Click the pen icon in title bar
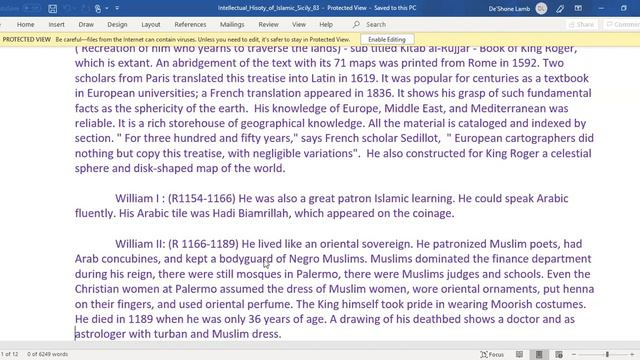Viewport: 640px width, 360px height. click(560, 8)
